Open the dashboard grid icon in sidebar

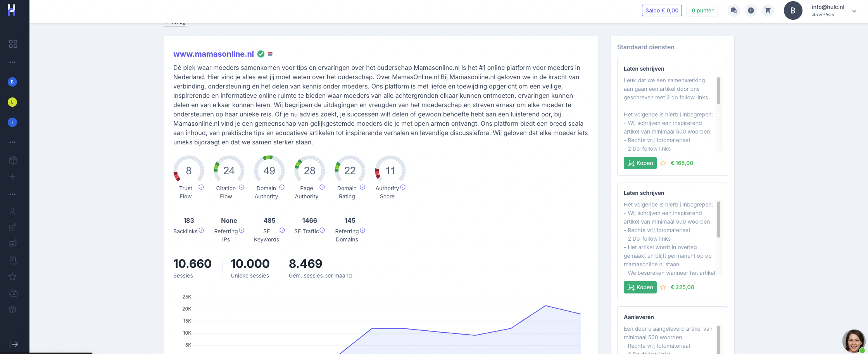(13, 44)
